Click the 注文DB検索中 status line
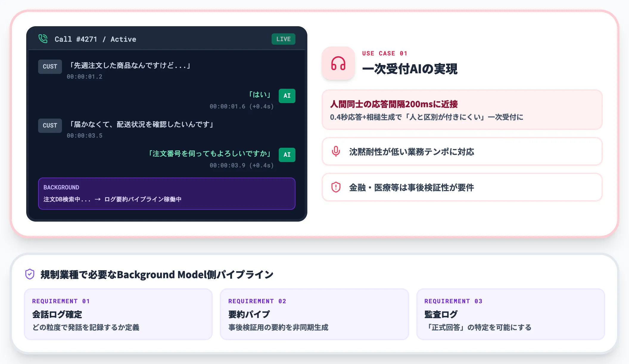The image size is (629, 364). (x=112, y=199)
